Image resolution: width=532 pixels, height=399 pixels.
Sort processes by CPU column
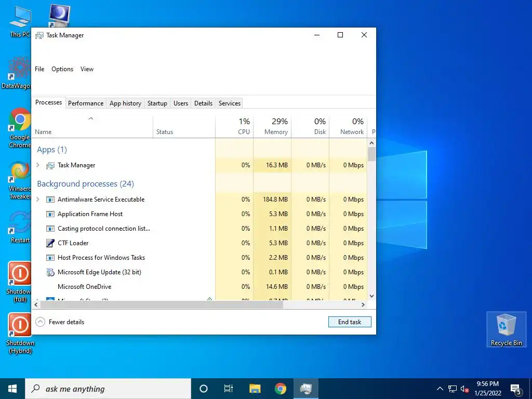click(234, 127)
